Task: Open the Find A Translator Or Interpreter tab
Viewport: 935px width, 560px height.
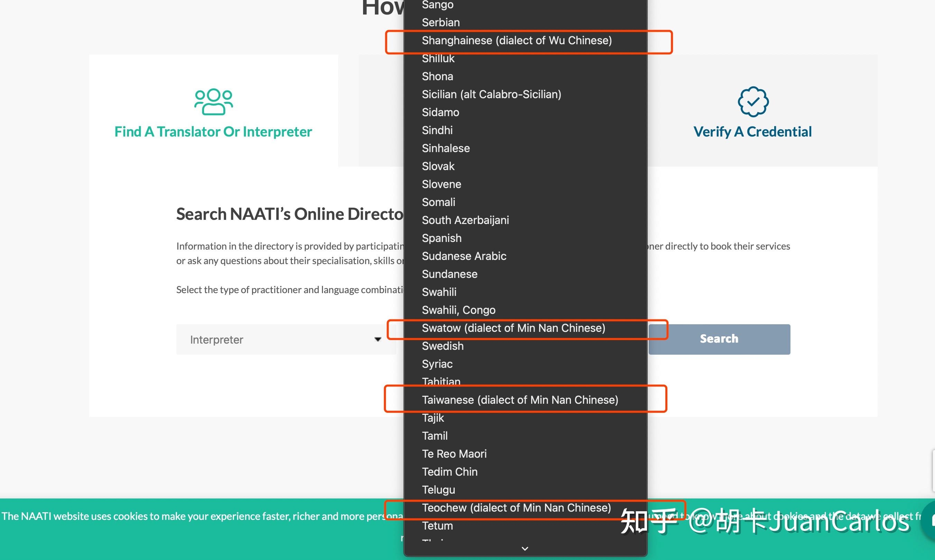Action: click(213, 132)
